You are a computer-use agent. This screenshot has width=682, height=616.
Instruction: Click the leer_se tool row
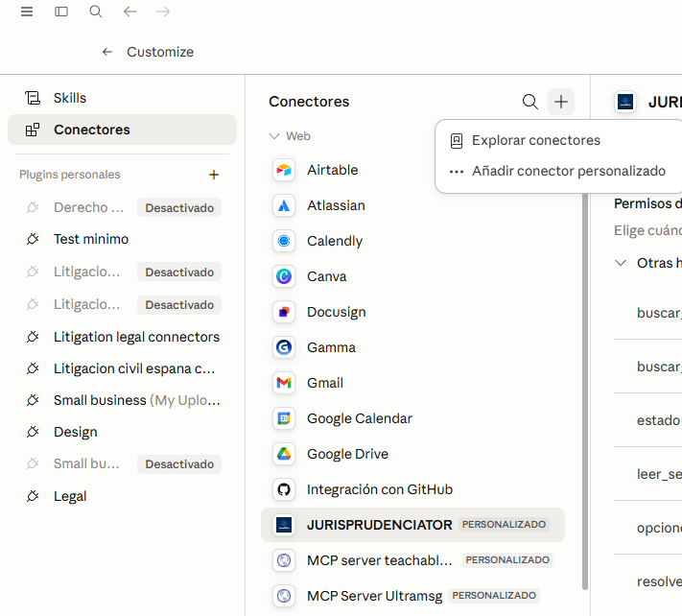(647, 474)
